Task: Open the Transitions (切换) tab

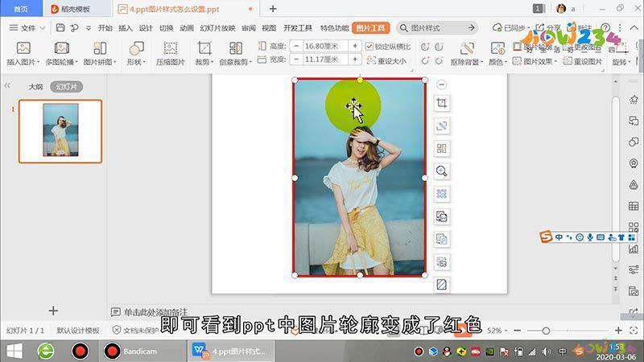Action: pyautogui.click(x=166, y=28)
